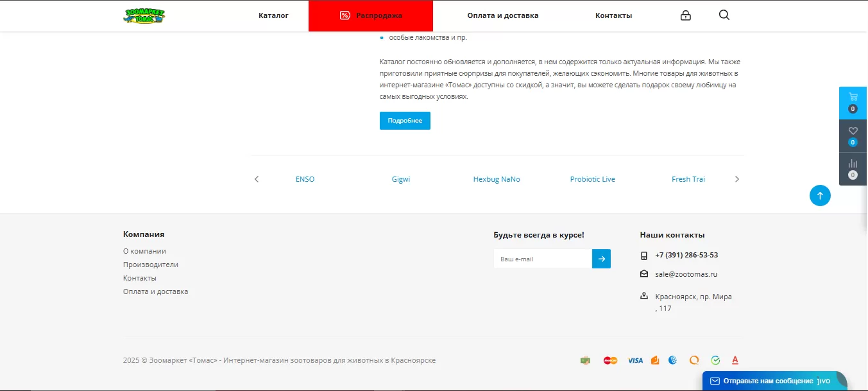Submit email with arrow button
The width and height of the screenshot is (868, 391).
[601, 259]
